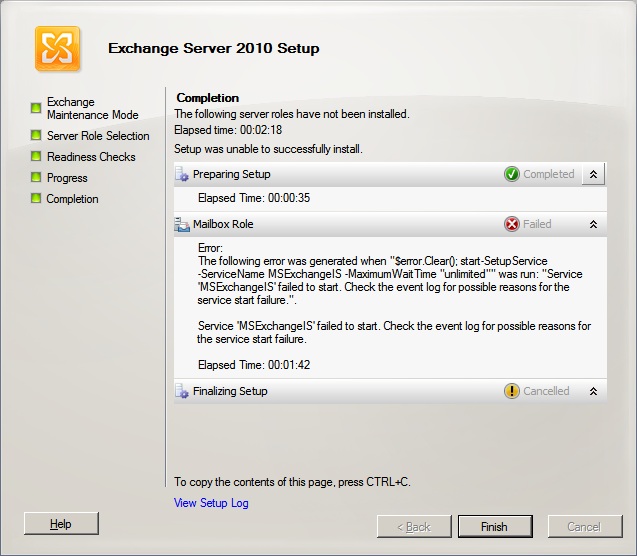Viewport: 637px width, 556px height.
Task: Select the Exchange Maintenance Mode step label
Action: (93, 108)
